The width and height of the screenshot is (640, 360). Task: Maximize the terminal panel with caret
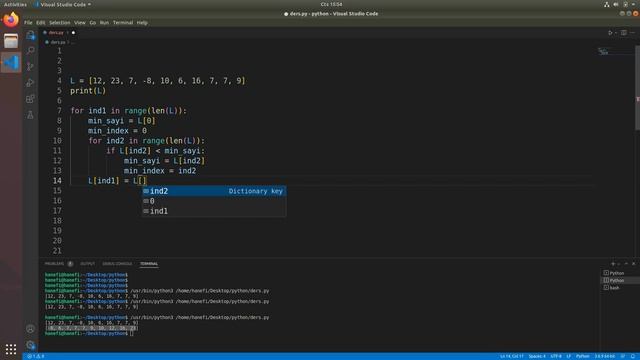click(x=626, y=264)
